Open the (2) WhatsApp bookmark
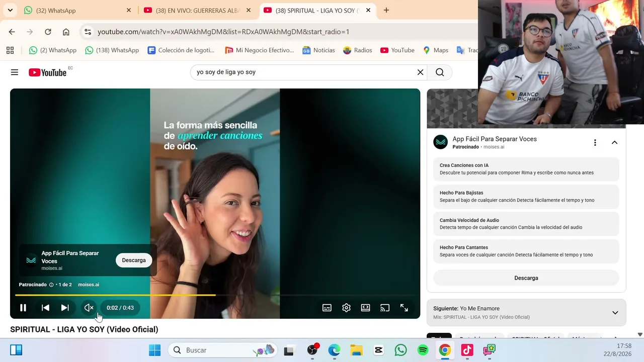Viewport: 644px width, 362px height. (53, 50)
